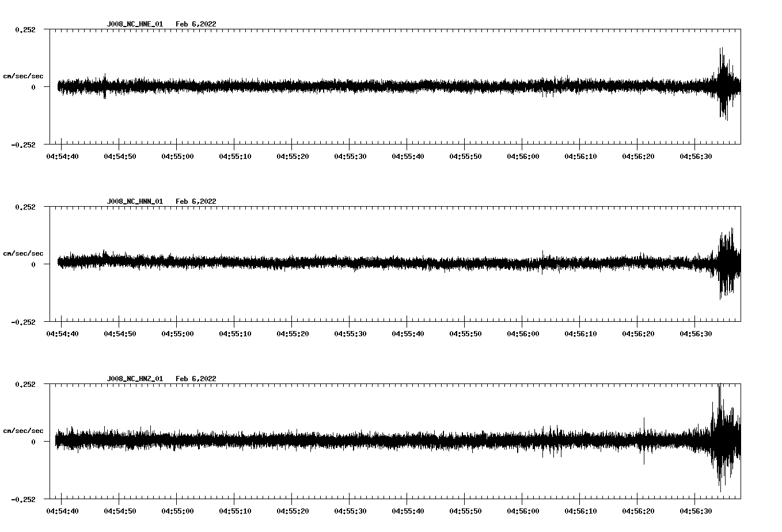Select the Feb 6,2022 date on HNN plot

pos(196,202)
